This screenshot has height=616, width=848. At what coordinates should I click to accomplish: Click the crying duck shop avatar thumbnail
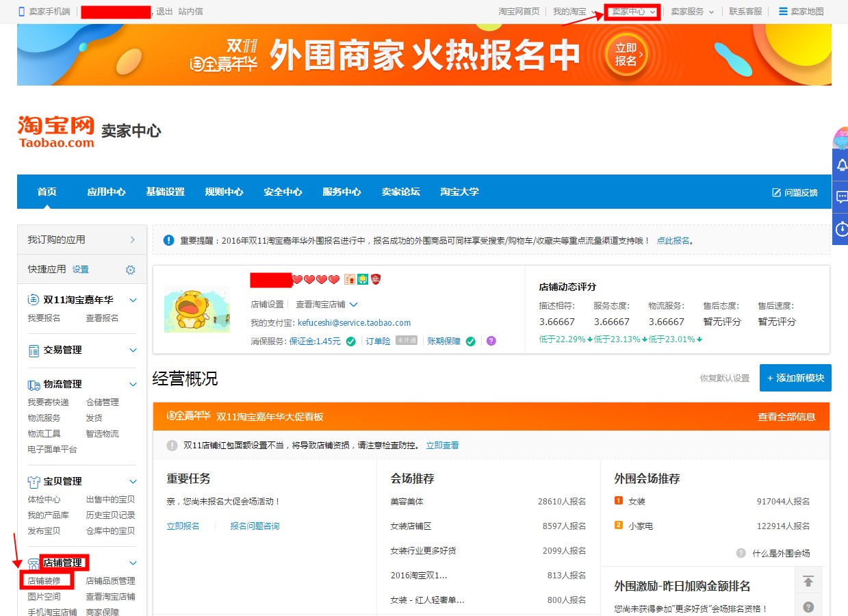click(x=197, y=309)
